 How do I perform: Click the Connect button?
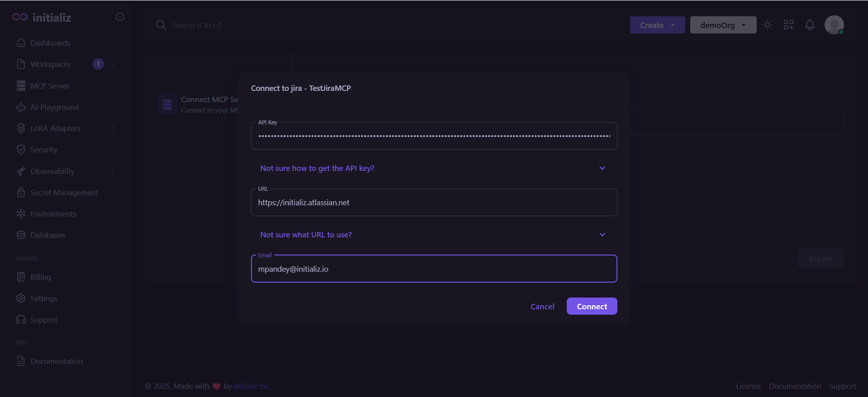coord(592,306)
